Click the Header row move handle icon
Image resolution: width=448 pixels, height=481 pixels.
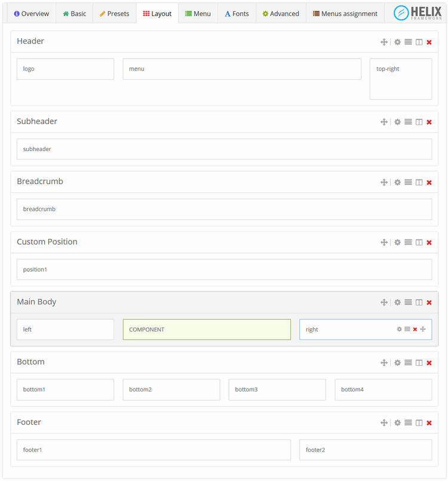[x=384, y=42]
